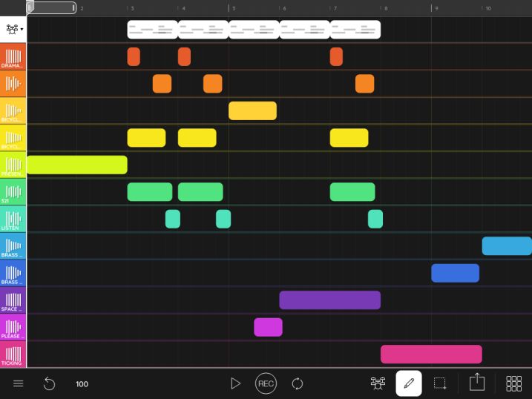Start playback with the Play button
This screenshot has height=399, width=532.
click(235, 383)
